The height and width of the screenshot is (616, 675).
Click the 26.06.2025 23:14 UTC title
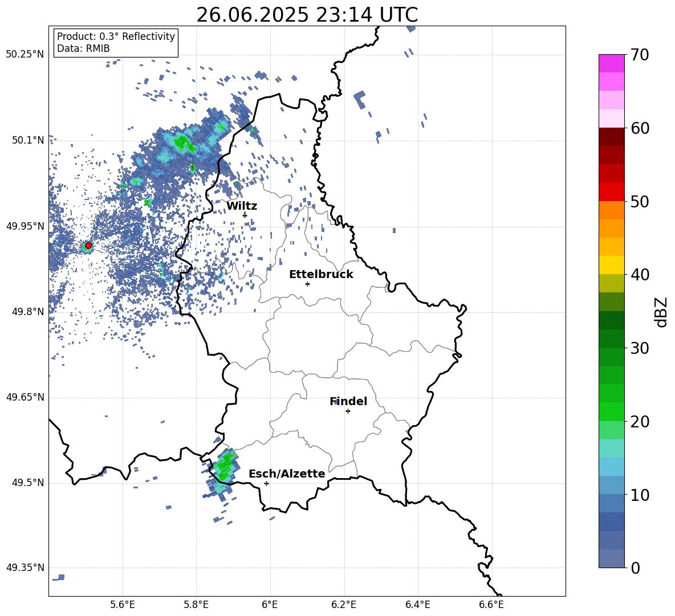(307, 15)
